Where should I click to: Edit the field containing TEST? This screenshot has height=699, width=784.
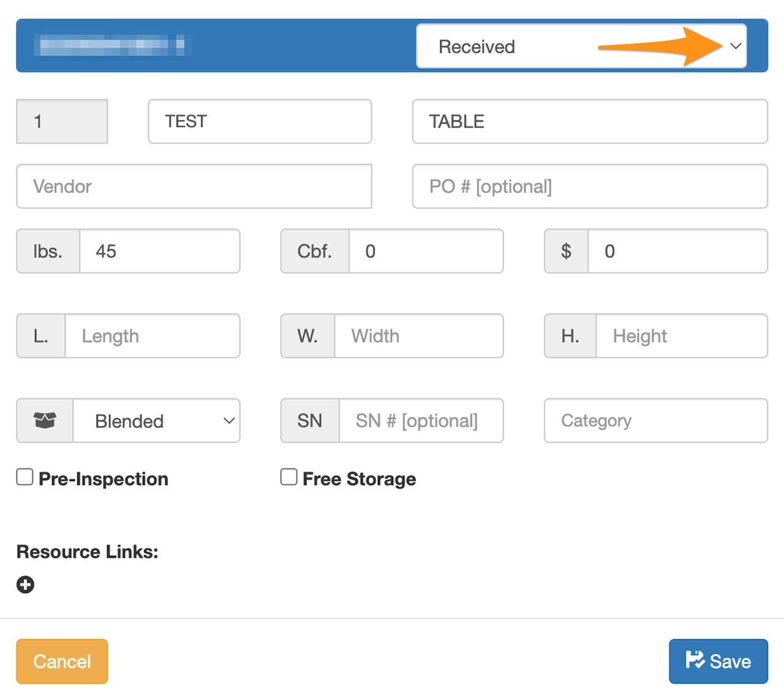click(260, 121)
